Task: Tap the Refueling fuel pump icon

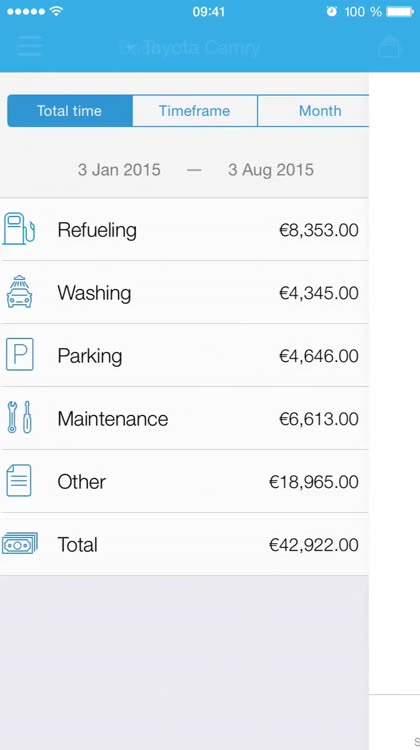Action: pos(19,230)
